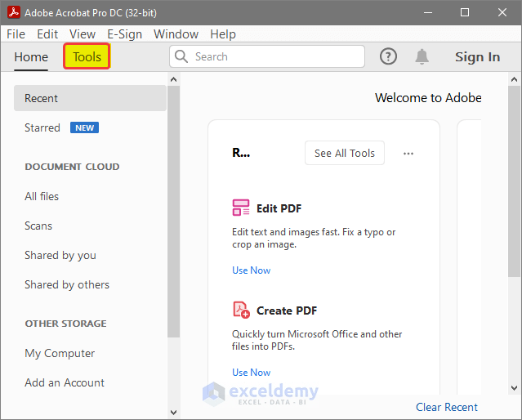522x420 pixels.
Task: Click Use Now under Edit PDF
Action: (252, 270)
